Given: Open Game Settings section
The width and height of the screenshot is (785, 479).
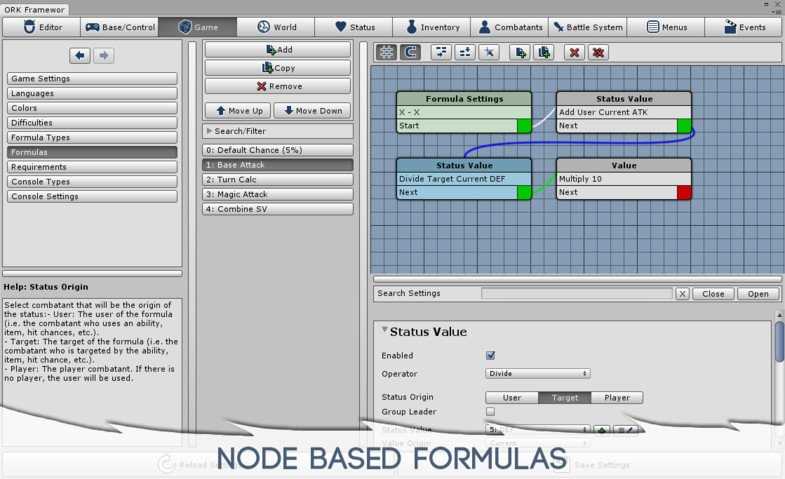Looking at the screenshot, I should coord(92,79).
